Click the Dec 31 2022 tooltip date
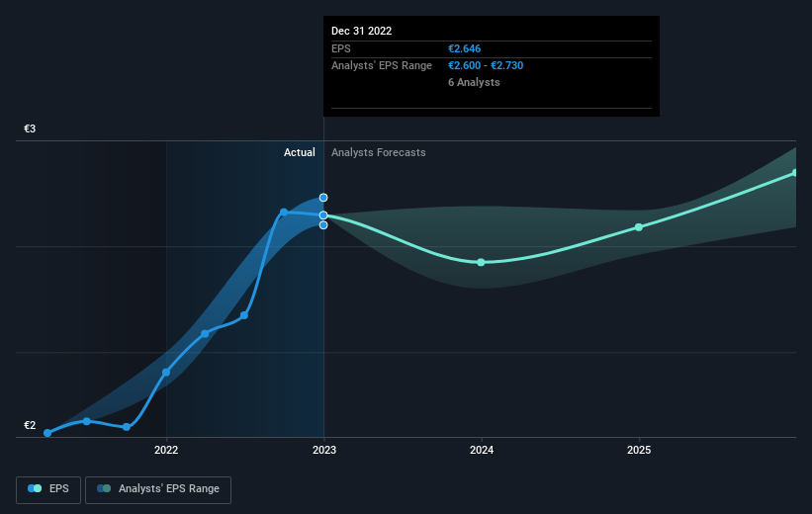 pyautogui.click(x=361, y=31)
